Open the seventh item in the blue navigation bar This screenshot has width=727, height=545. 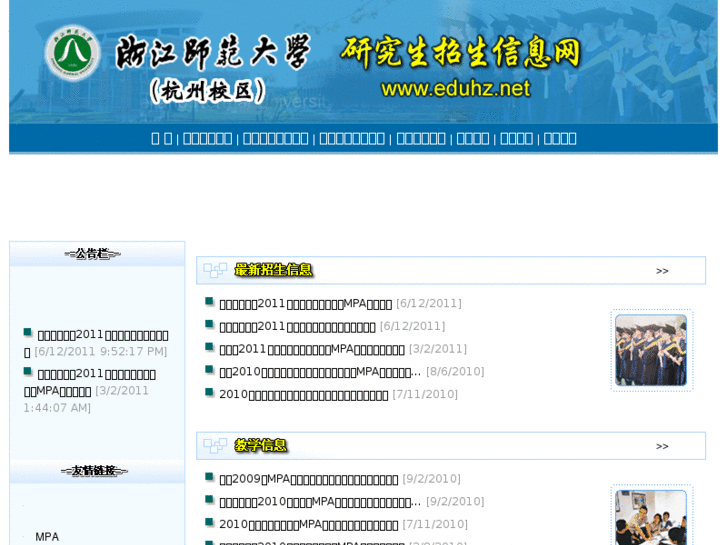pos(516,138)
